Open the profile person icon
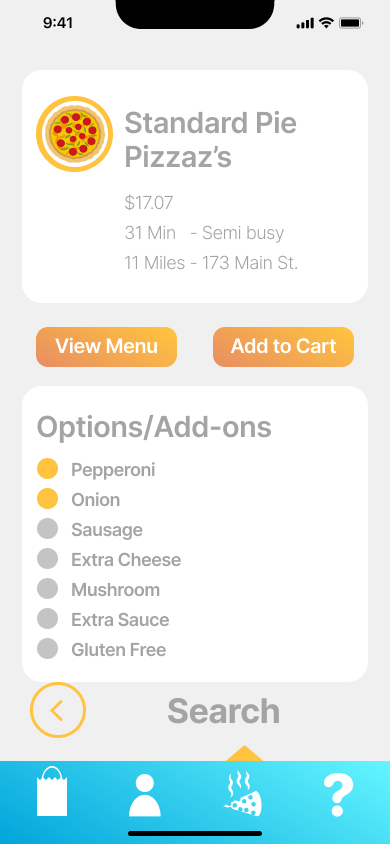Screen dimensions: 390x844 tap(145, 796)
